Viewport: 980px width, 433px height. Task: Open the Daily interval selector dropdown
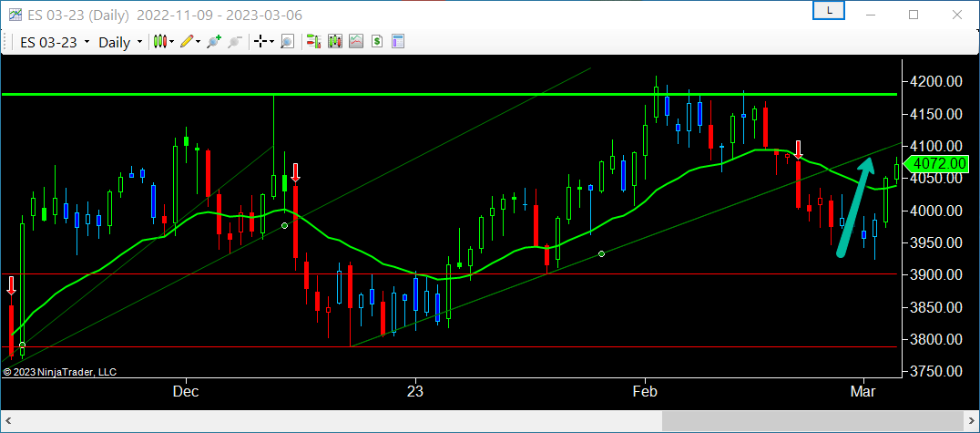pos(120,42)
